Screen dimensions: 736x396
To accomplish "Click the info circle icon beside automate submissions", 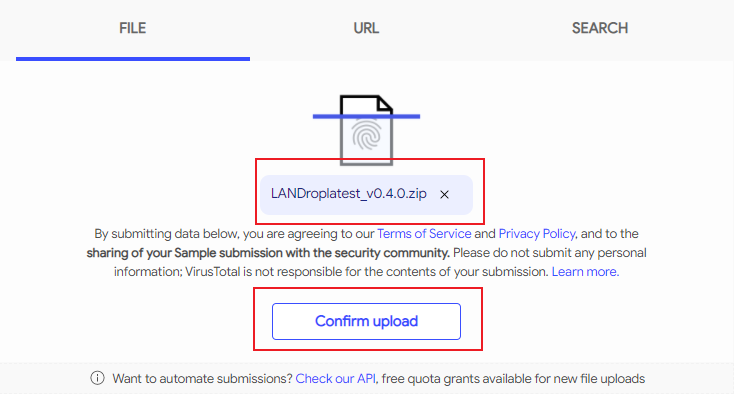I will tap(98, 378).
